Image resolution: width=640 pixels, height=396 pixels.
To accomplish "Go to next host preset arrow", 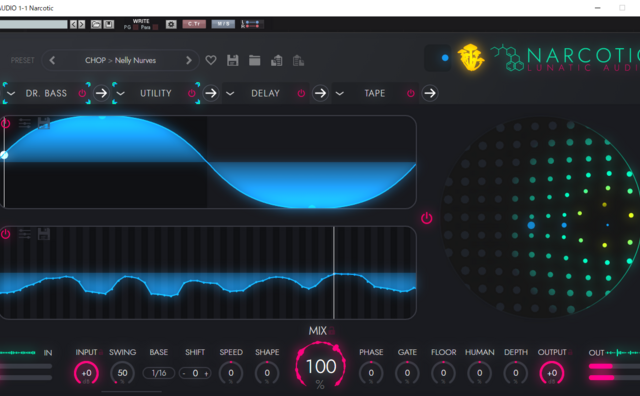I will coord(82,24).
